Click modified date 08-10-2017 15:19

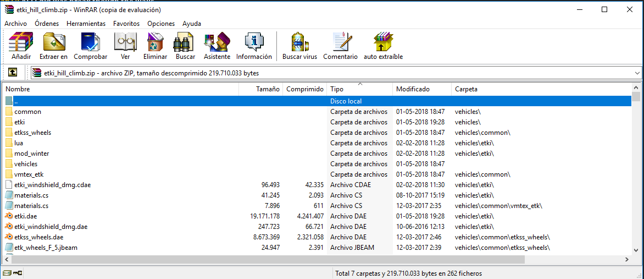coord(420,195)
